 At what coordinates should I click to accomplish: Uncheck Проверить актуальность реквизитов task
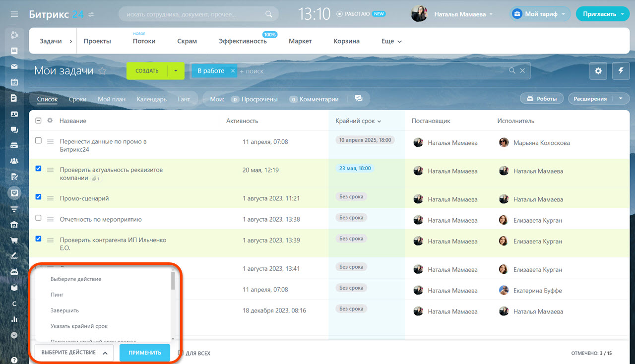pos(39,169)
